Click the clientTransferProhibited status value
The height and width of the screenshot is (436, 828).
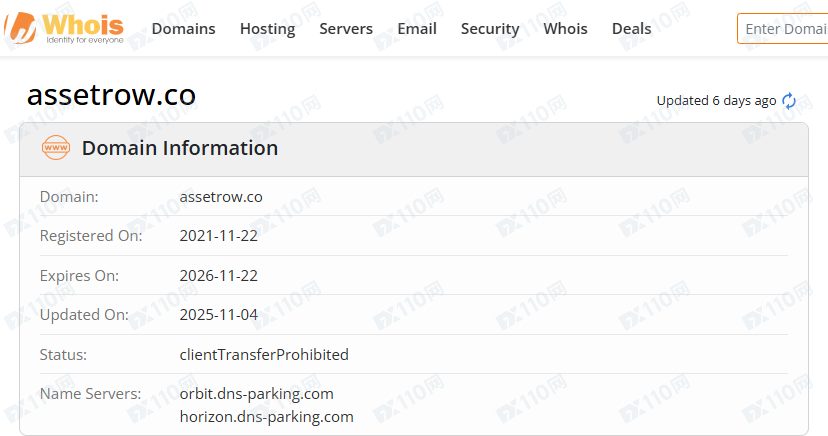point(264,354)
